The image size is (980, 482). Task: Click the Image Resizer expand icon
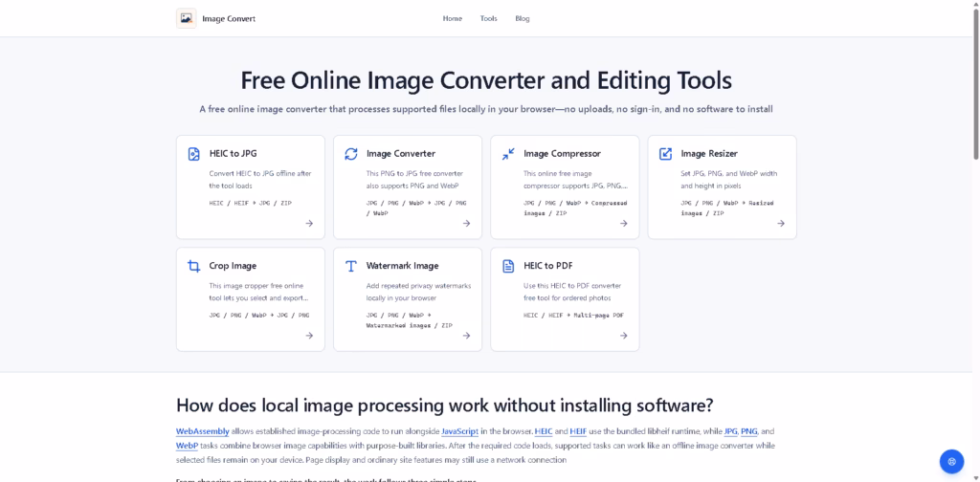pyautogui.click(x=666, y=154)
